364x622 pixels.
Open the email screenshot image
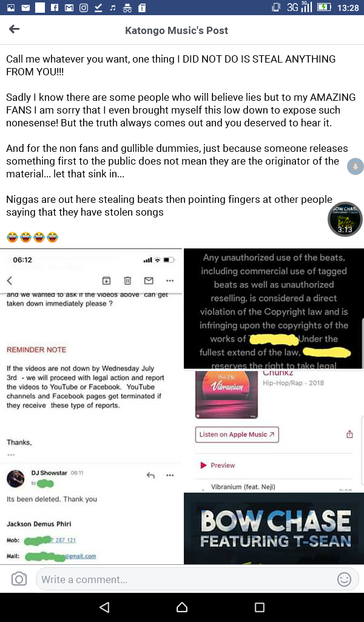tap(91, 406)
